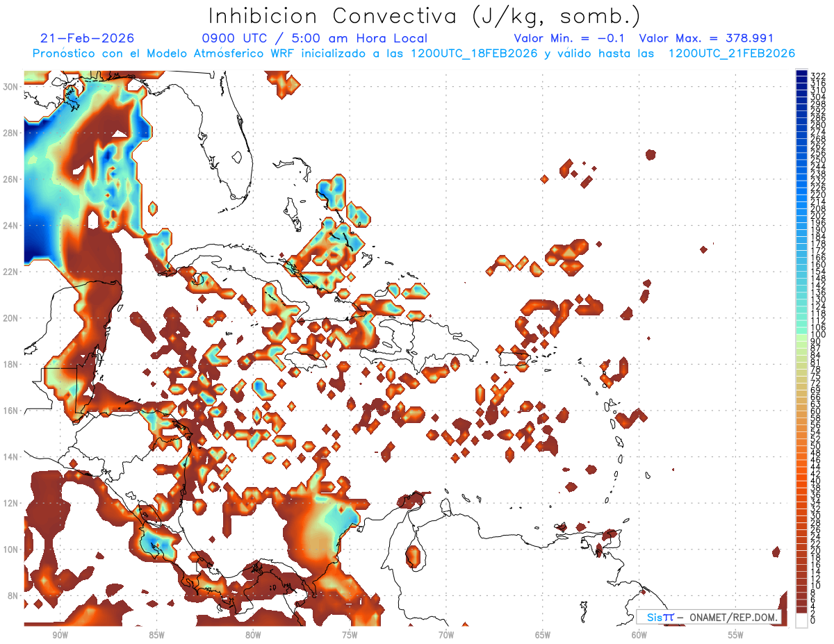Click the 80W longitude label
834x644 pixels.
[x=253, y=635]
